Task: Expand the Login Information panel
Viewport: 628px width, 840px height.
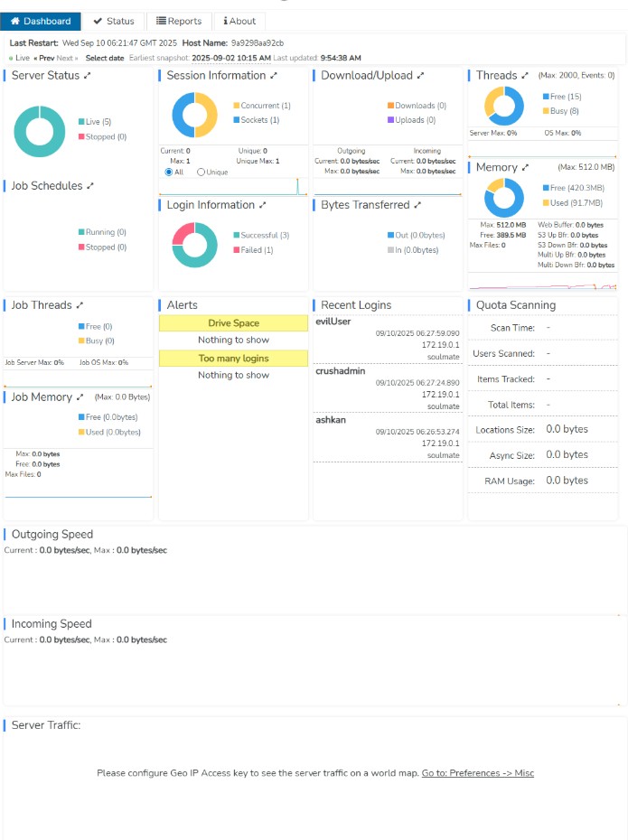Action: pos(263,206)
